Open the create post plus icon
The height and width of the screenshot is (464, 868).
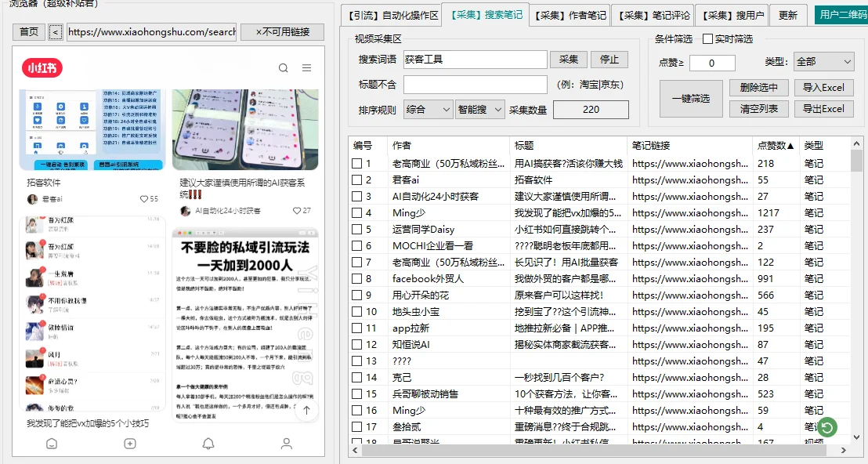tap(128, 443)
